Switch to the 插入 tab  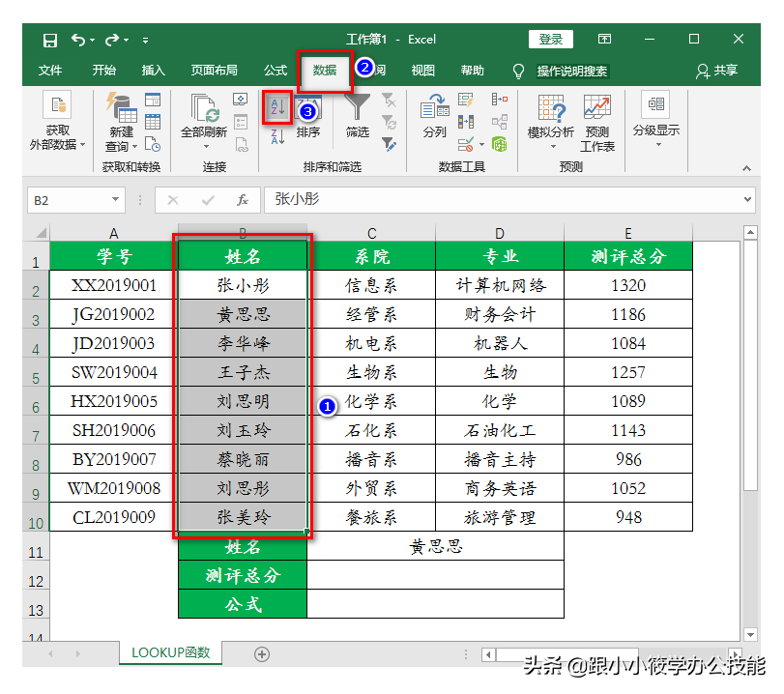[x=153, y=71]
